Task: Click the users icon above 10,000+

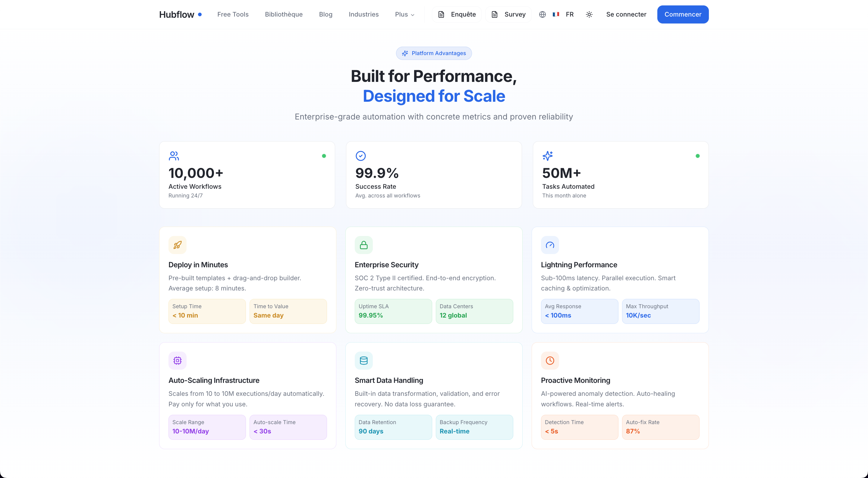Action: tap(174, 156)
